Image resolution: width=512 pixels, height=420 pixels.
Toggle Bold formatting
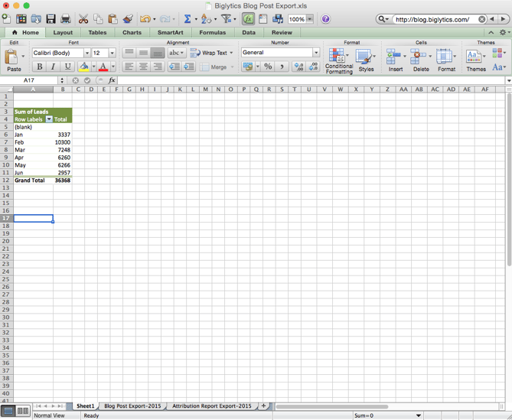tap(40, 67)
